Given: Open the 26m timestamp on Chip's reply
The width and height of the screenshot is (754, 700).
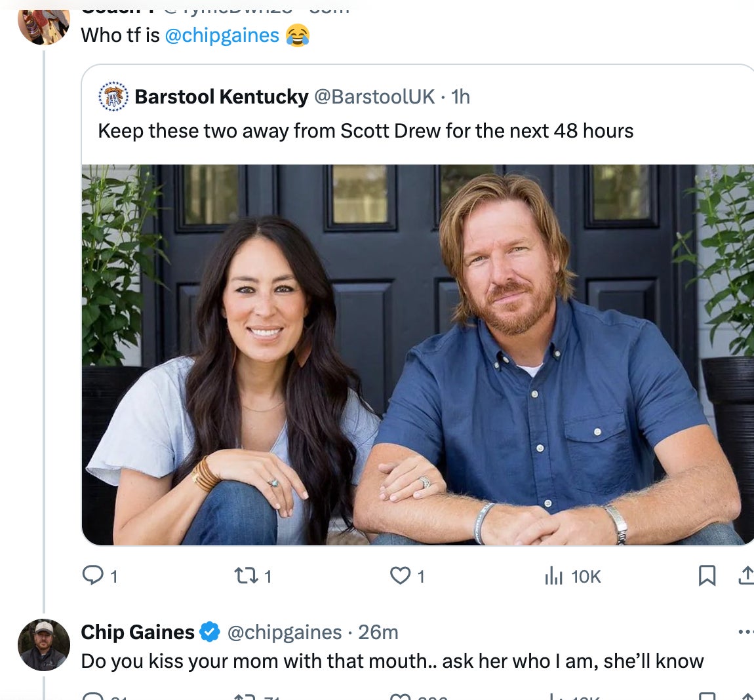Looking at the screenshot, I should pos(378,632).
